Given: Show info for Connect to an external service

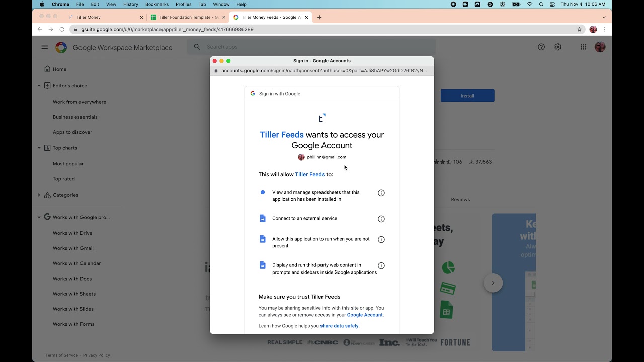Looking at the screenshot, I should click(381, 219).
